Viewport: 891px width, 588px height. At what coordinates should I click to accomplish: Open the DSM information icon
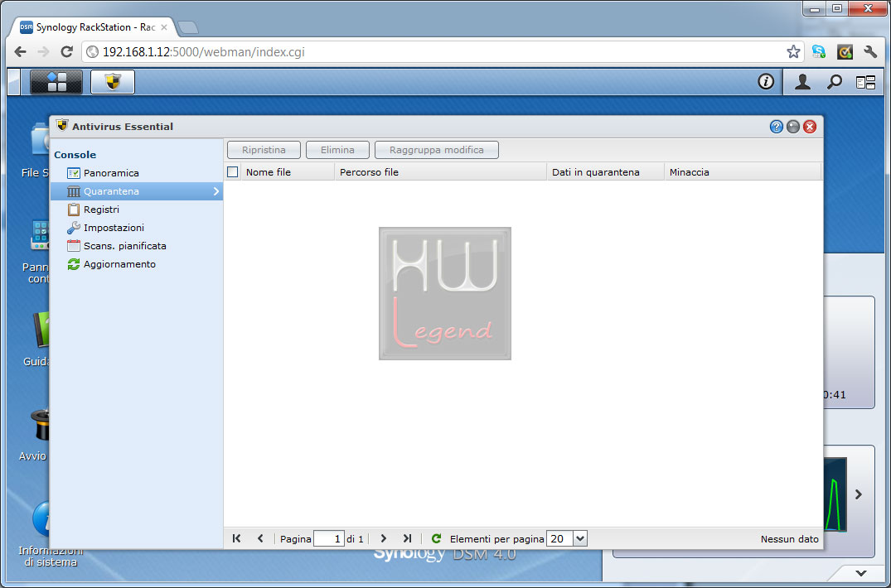pos(766,82)
